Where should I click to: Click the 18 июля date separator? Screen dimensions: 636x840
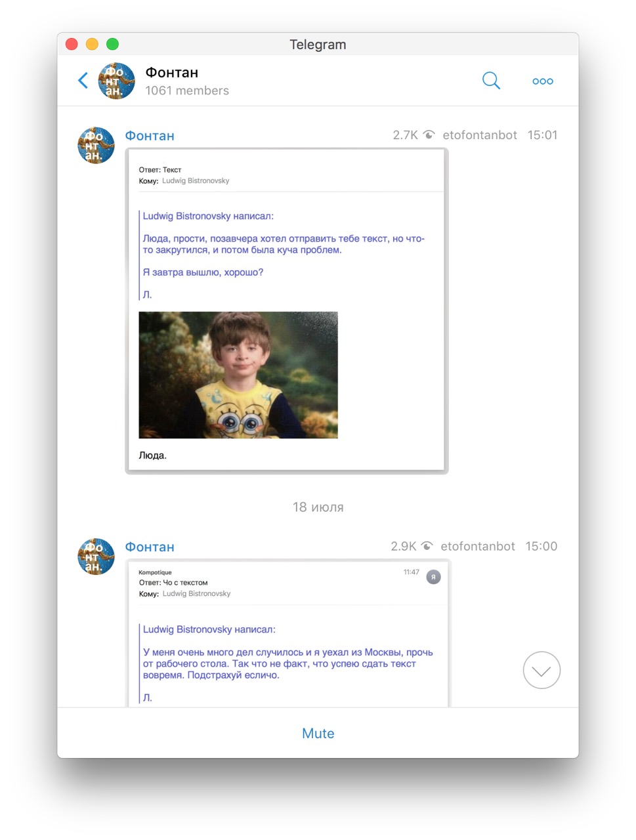coord(318,507)
